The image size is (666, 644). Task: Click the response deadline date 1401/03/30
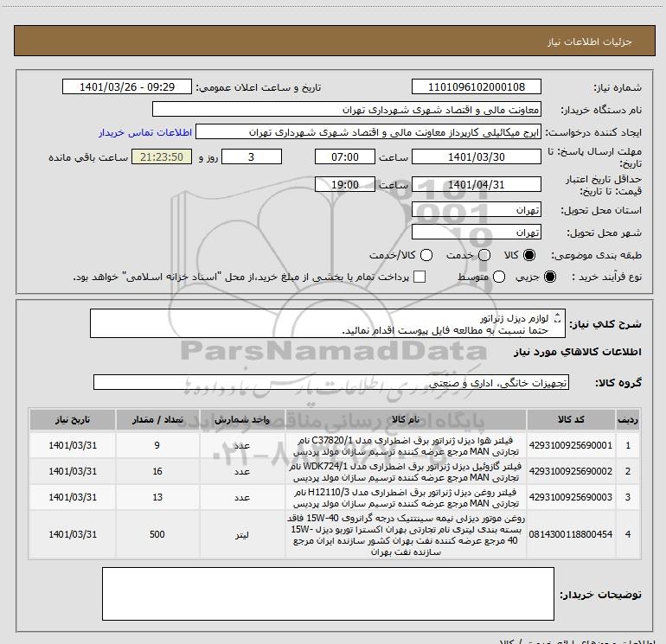[x=476, y=157]
